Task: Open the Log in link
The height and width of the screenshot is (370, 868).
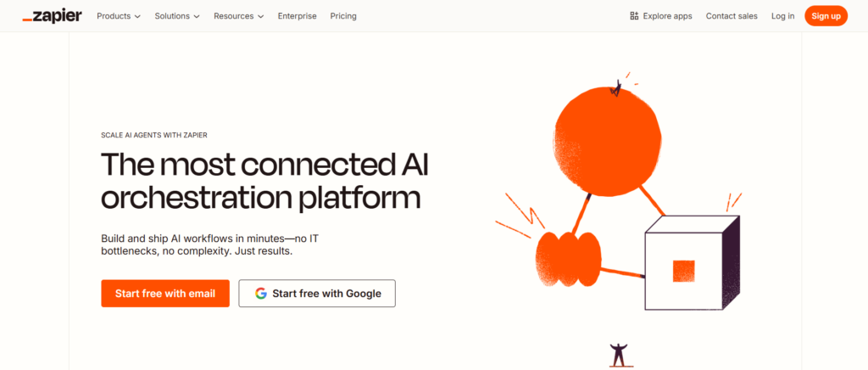Action: pos(782,16)
